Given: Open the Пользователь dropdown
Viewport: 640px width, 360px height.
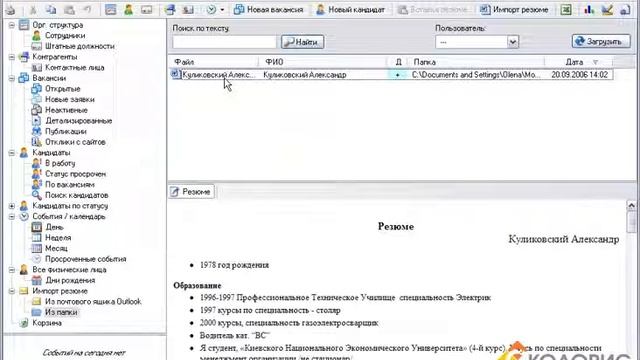Looking at the screenshot, I should (513, 42).
